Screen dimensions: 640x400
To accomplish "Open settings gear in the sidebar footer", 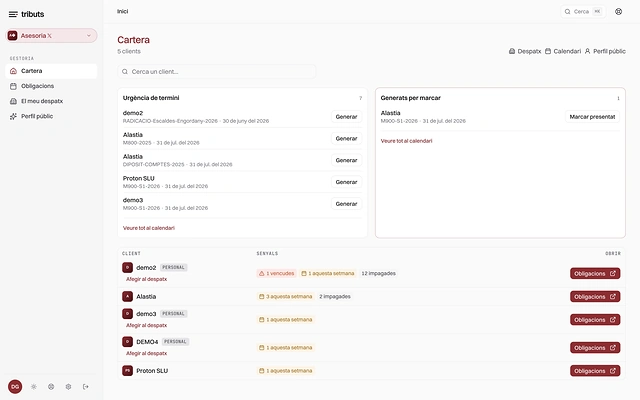I will point(68,387).
